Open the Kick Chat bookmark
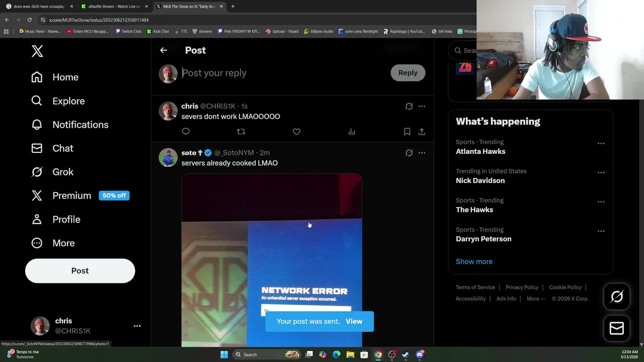The image size is (644, 362). [x=158, y=31]
